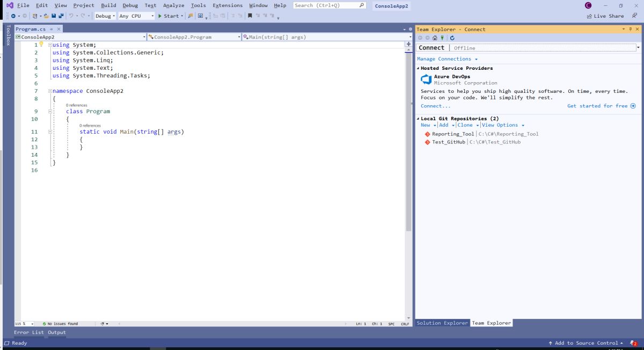Open the Tools menu
This screenshot has width=644, height=350.
point(198,5)
